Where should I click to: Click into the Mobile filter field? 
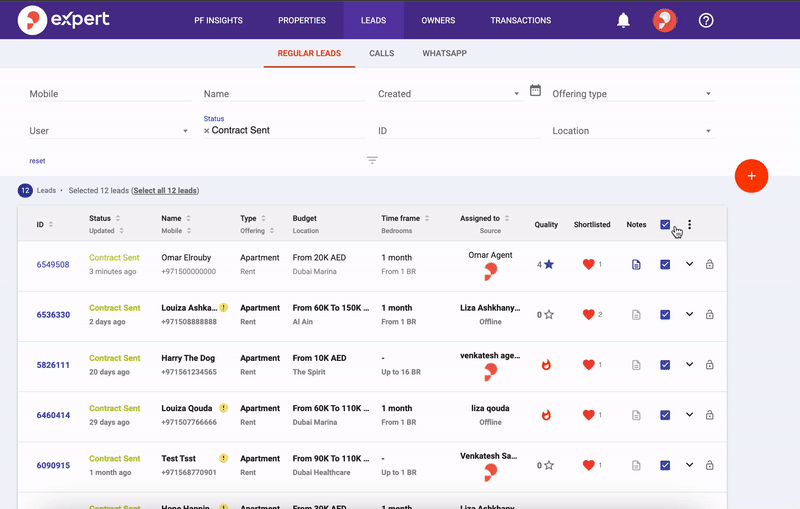(108, 94)
